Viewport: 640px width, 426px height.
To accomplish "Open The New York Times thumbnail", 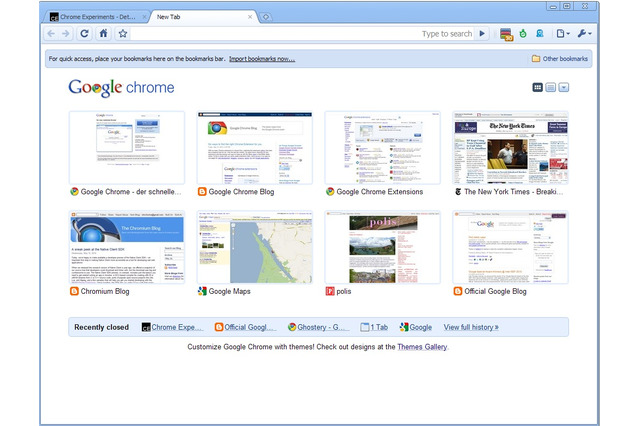I will click(510, 148).
